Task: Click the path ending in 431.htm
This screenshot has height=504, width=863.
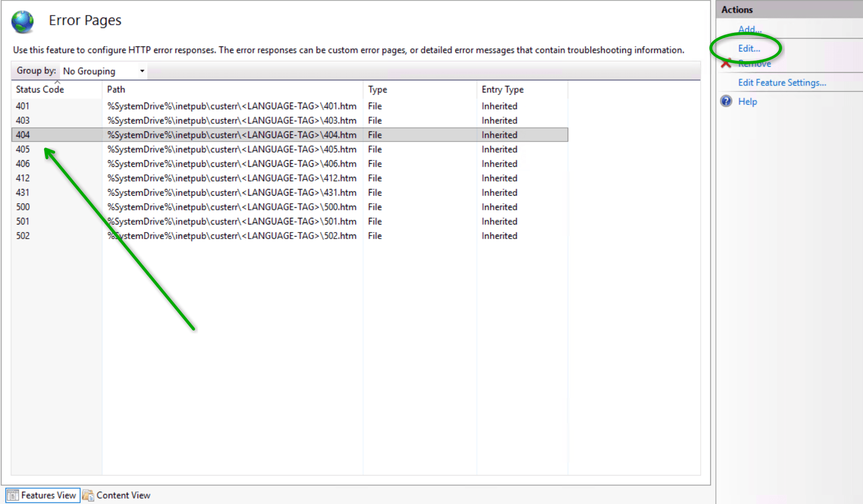Action: point(232,193)
